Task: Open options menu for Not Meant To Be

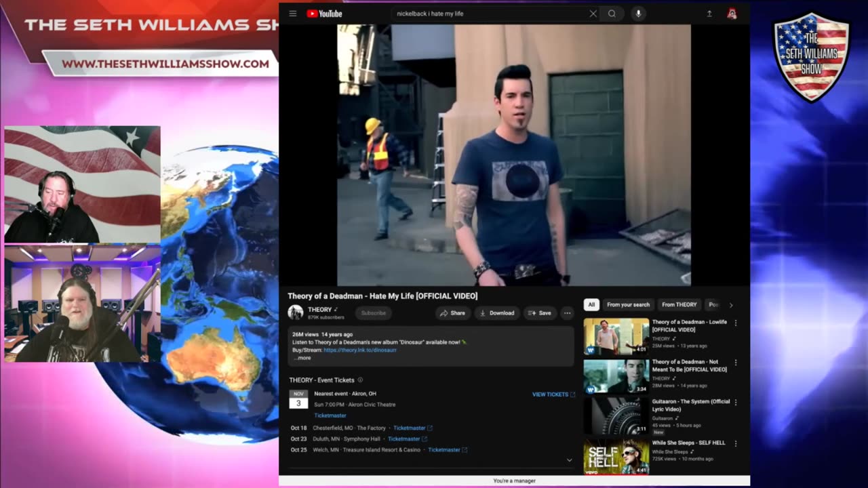Action: 736,363
